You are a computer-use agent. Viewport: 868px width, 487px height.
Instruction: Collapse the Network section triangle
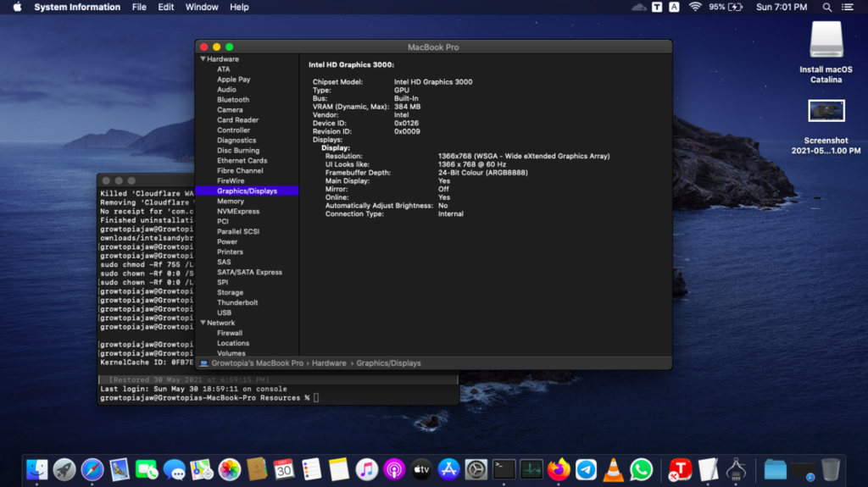tap(203, 323)
